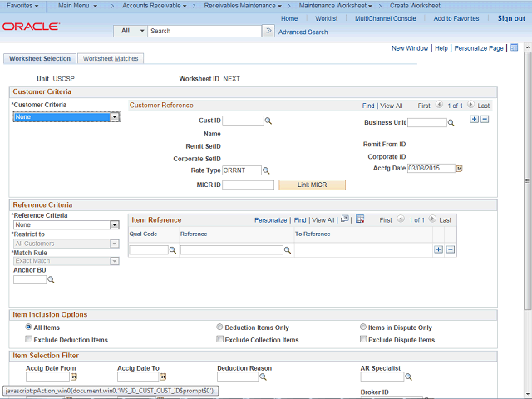Expand the Reference Criteria dropdown
This screenshot has width=532, height=399.
tap(114, 225)
